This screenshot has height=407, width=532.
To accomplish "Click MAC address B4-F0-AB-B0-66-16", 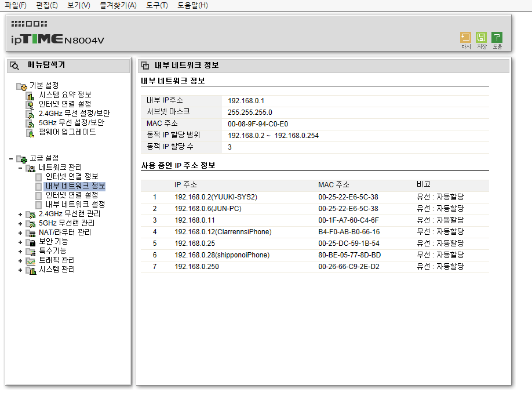I will (349, 232).
